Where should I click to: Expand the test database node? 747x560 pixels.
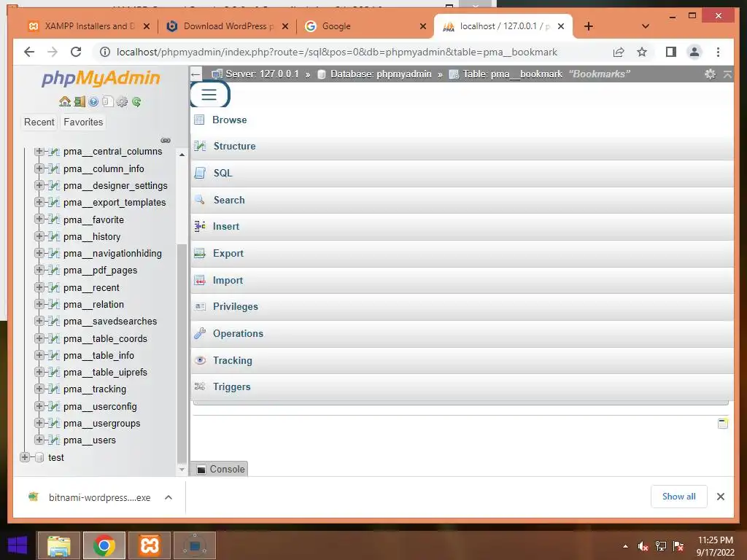[x=25, y=457]
